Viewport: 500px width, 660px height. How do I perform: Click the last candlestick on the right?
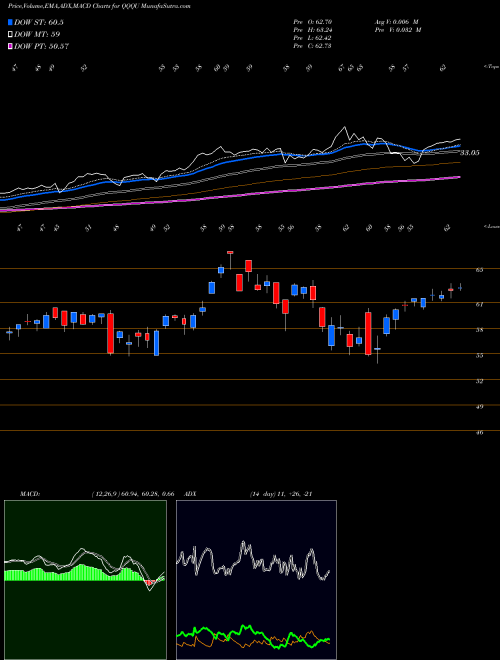click(x=460, y=287)
